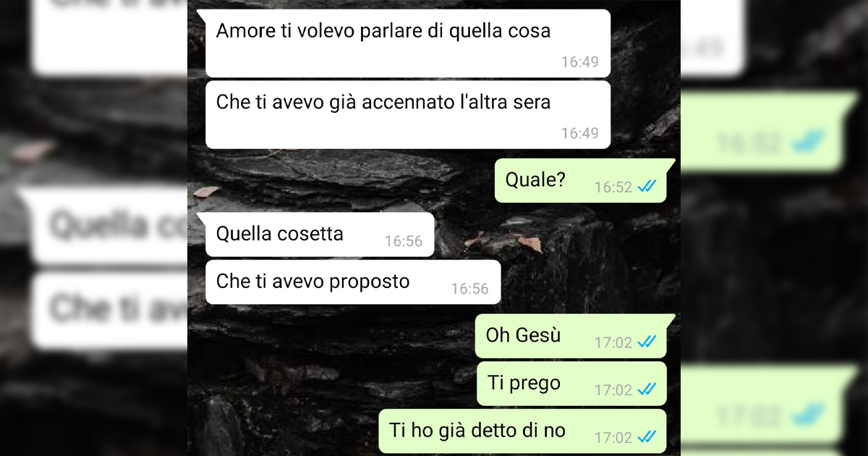This screenshot has width=868, height=456.
Task: Click 16:56 timestamp on "Che ti avevo proposto"
Action: [470, 289]
